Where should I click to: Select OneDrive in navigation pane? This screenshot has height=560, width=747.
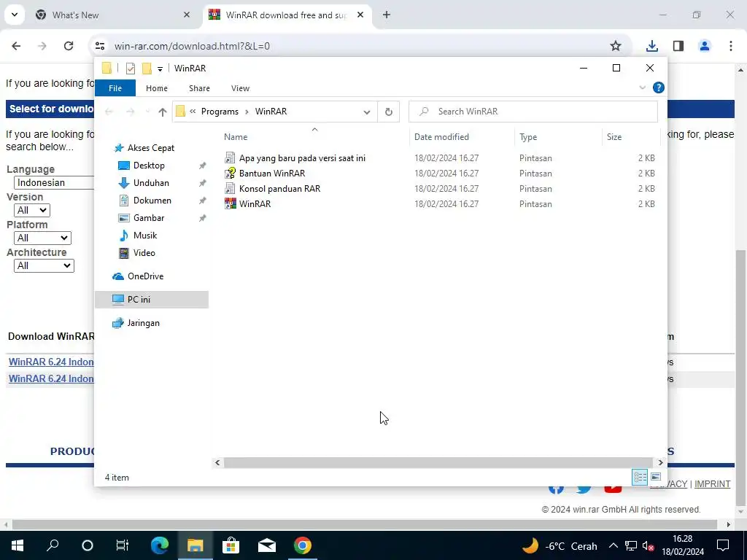pyautogui.click(x=145, y=276)
